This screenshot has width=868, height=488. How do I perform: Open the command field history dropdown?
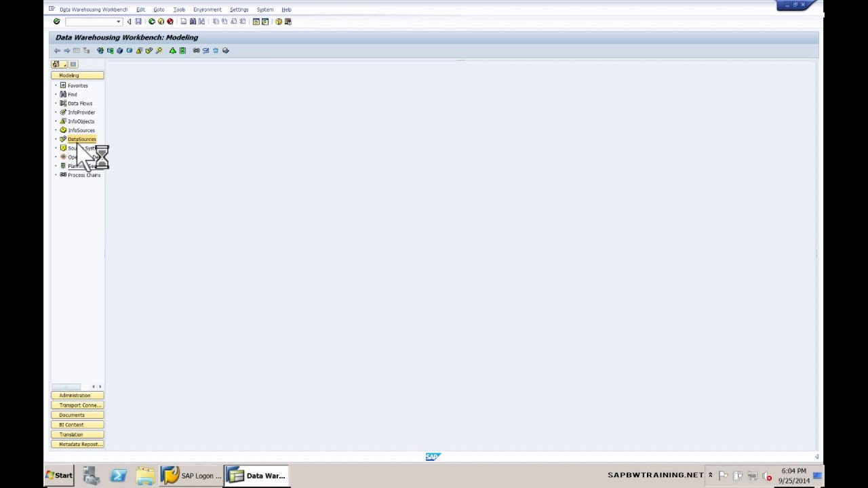coord(119,22)
